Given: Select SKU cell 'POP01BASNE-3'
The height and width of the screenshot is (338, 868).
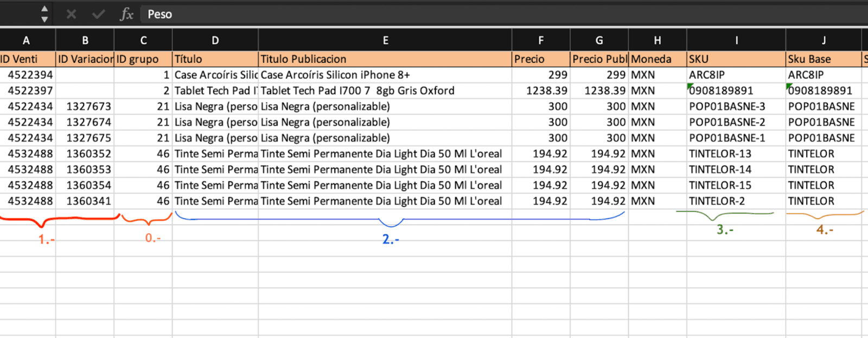Looking at the screenshot, I should click(x=736, y=106).
